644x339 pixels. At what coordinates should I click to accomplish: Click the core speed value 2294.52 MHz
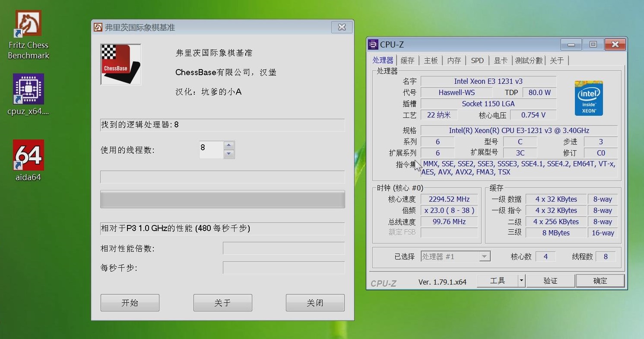coord(449,199)
